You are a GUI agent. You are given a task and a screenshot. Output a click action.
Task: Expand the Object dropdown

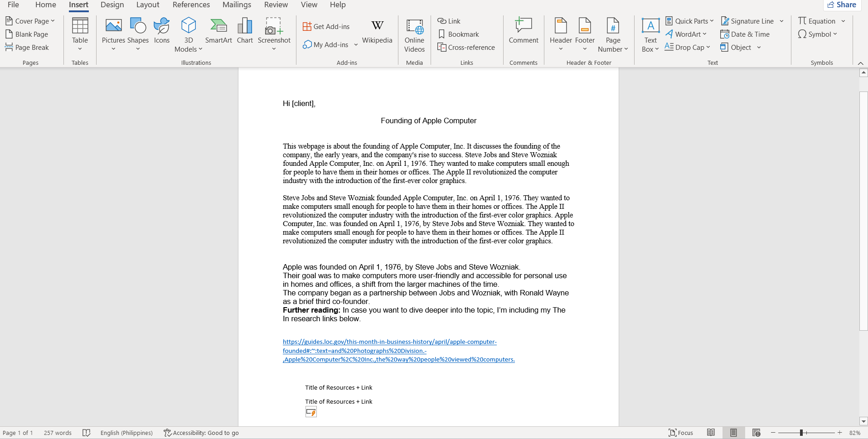click(759, 47)
